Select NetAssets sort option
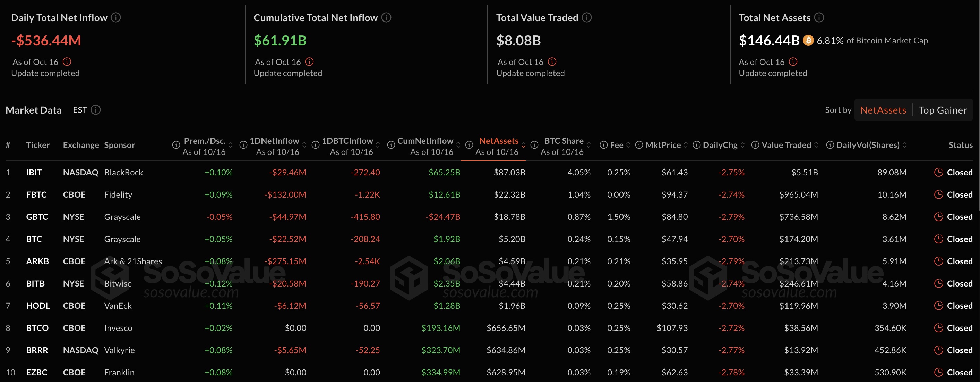 (x=883, y=110)
